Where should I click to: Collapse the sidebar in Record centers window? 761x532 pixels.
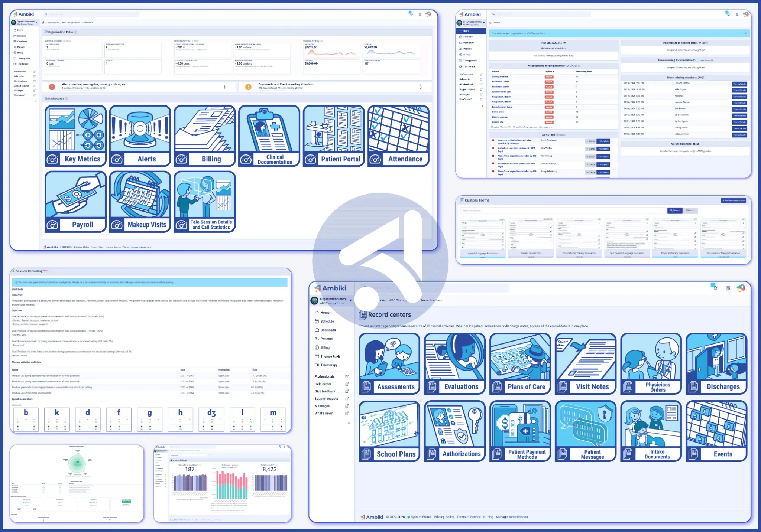(349, 423)
